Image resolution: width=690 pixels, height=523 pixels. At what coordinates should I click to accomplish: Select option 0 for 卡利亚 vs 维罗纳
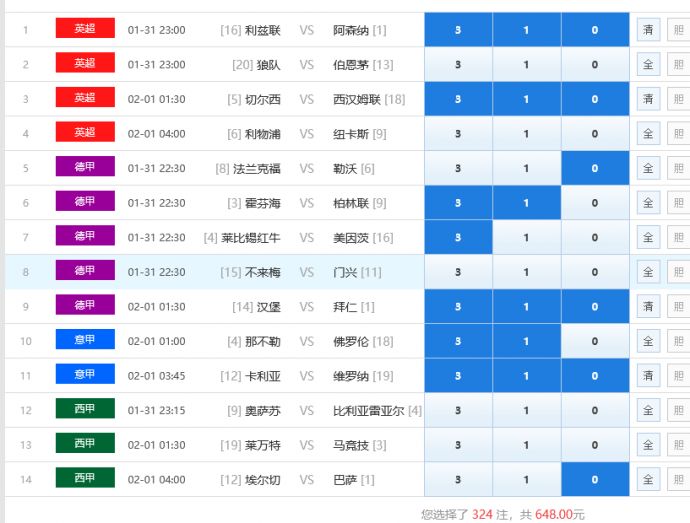(x=595, y=376)
